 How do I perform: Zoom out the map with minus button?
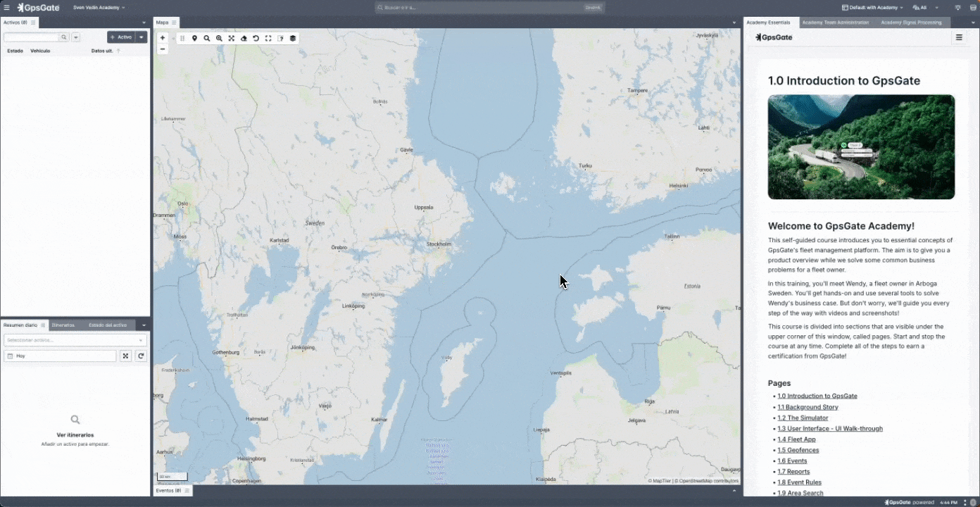pos(163,49)
